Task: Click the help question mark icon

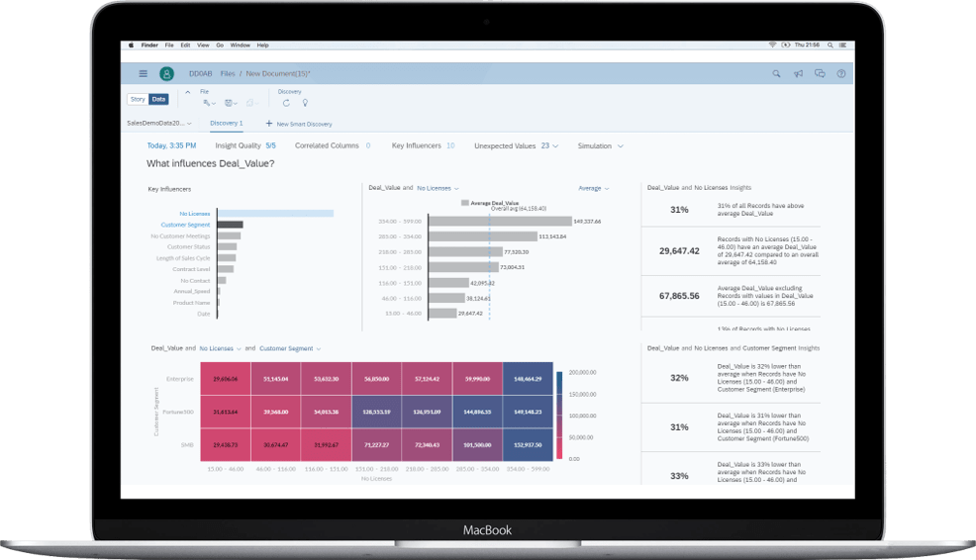Action: pyautogui.click(x=841, y=73)
